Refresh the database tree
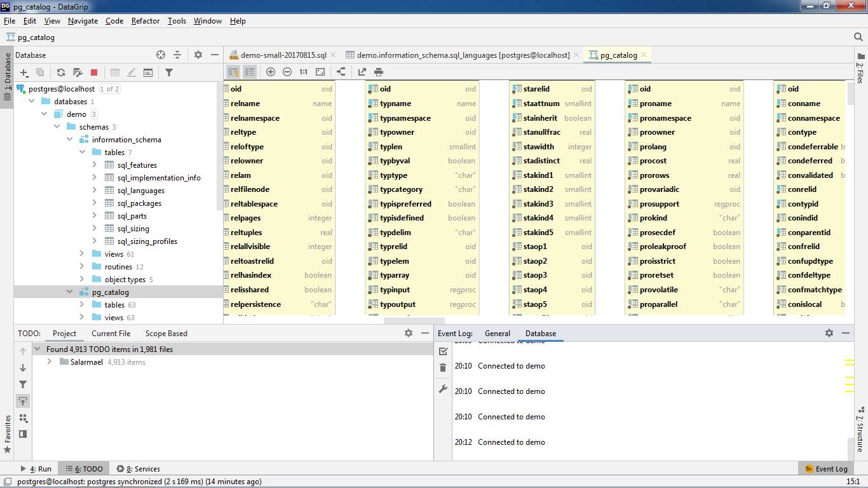868x488 pixels. [61, 72]
